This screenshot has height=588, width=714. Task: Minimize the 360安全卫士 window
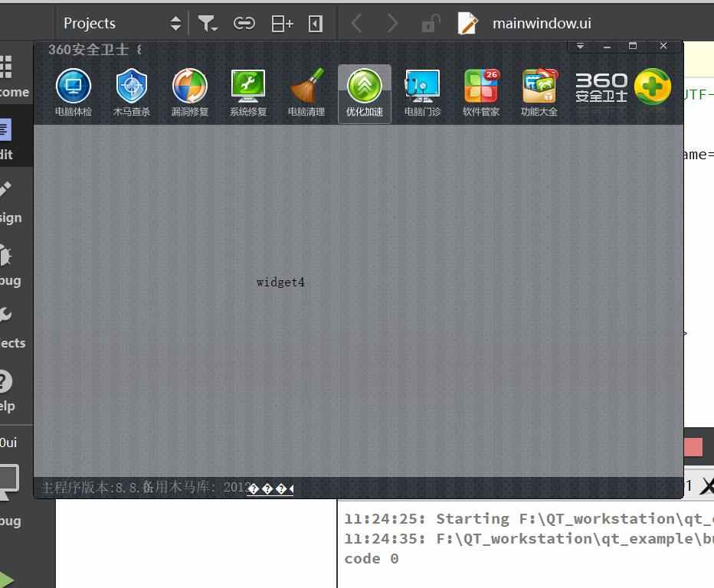[607, 46]
